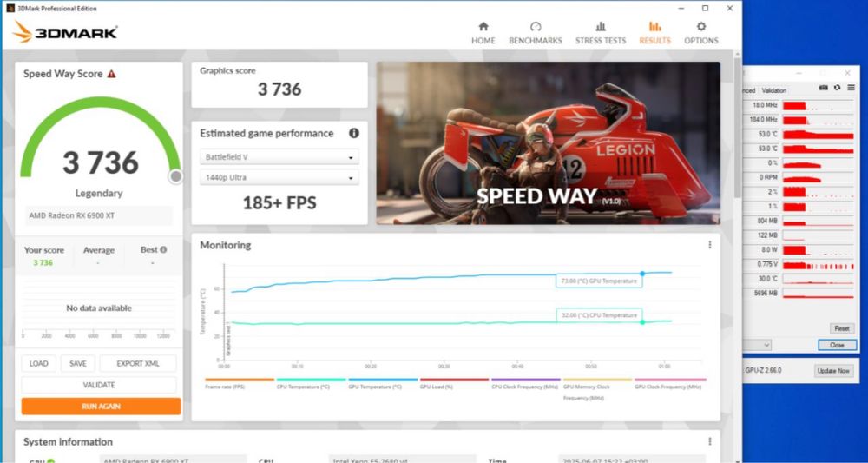Click Close in the GPU-Z window
This screenshot has width=868, height=463.
coord(837,345)
